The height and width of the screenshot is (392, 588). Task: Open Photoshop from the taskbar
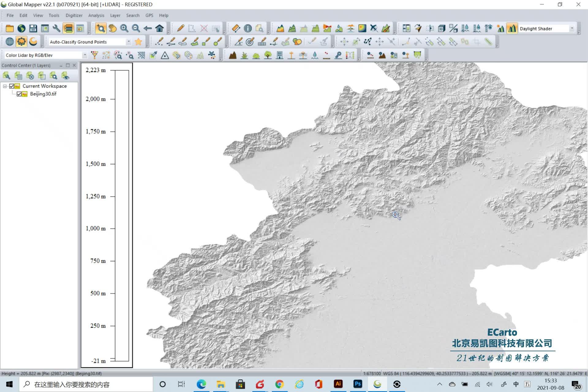(358, 384)
